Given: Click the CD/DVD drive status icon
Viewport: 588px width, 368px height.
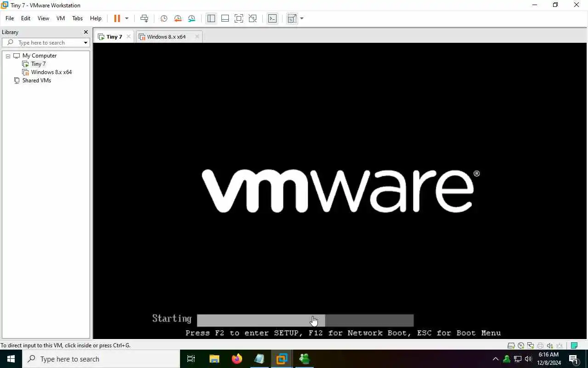Looking at the screenshot, I should click(521, 345).
